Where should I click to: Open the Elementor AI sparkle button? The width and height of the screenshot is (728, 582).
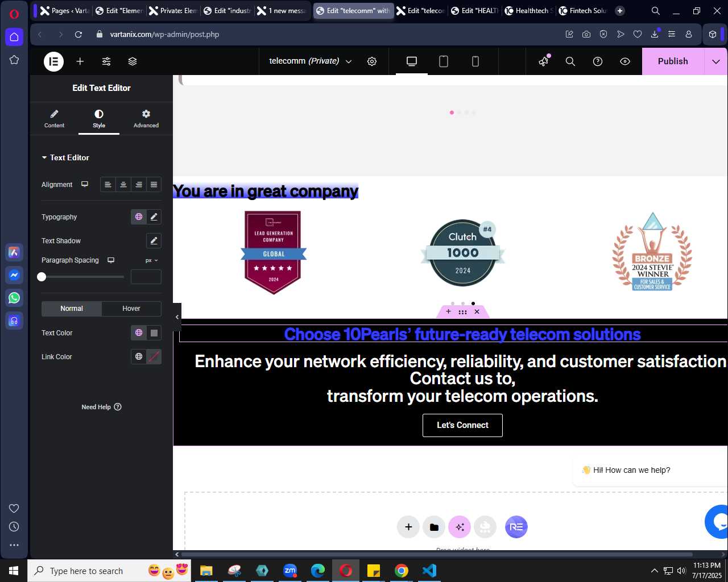point(460,527)
